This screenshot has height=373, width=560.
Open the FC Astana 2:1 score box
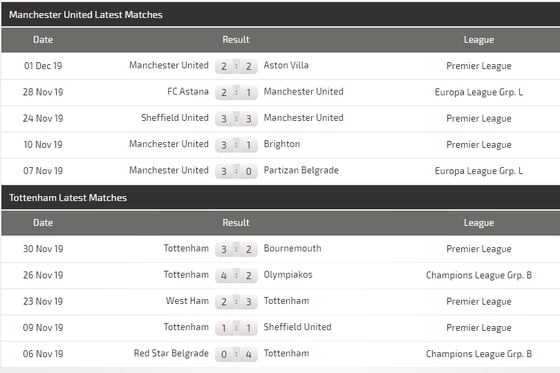pyautogui.click(x=236, y=93)
